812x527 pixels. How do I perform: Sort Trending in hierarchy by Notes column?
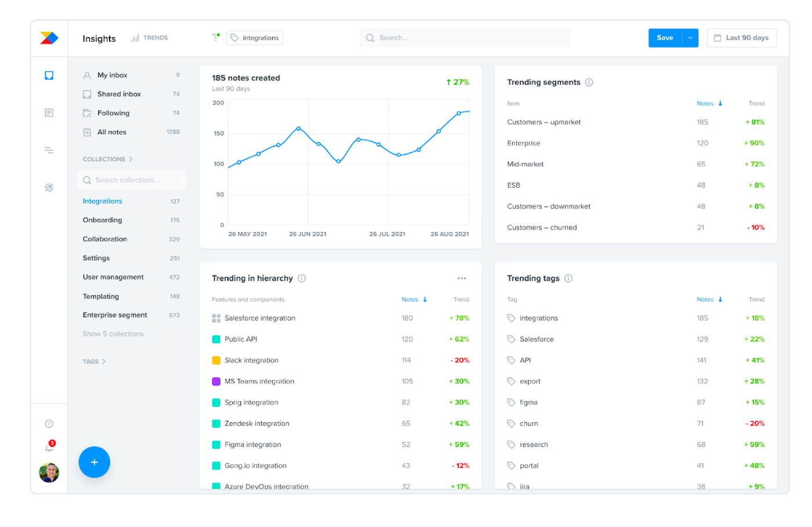tap(414, 299)
